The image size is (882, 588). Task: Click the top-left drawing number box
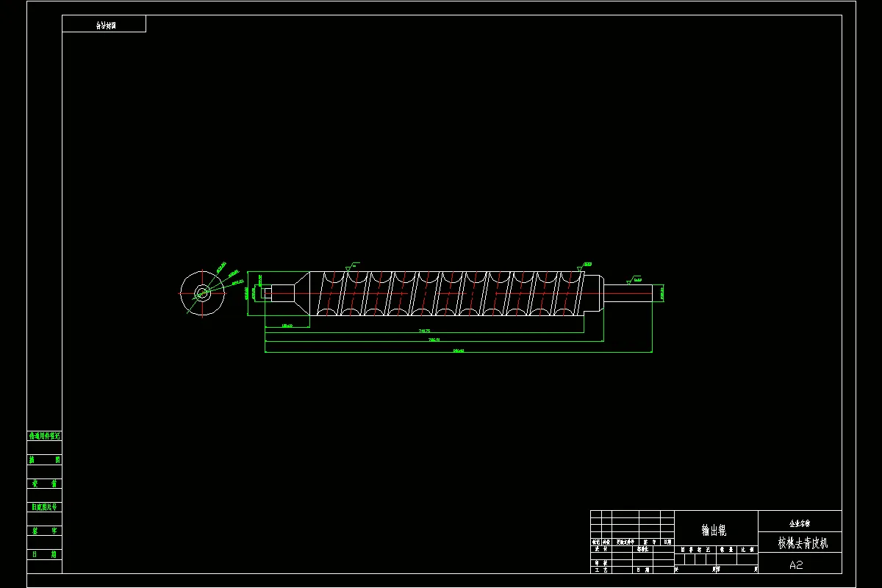pyautogui.click(x=104, y=24)
